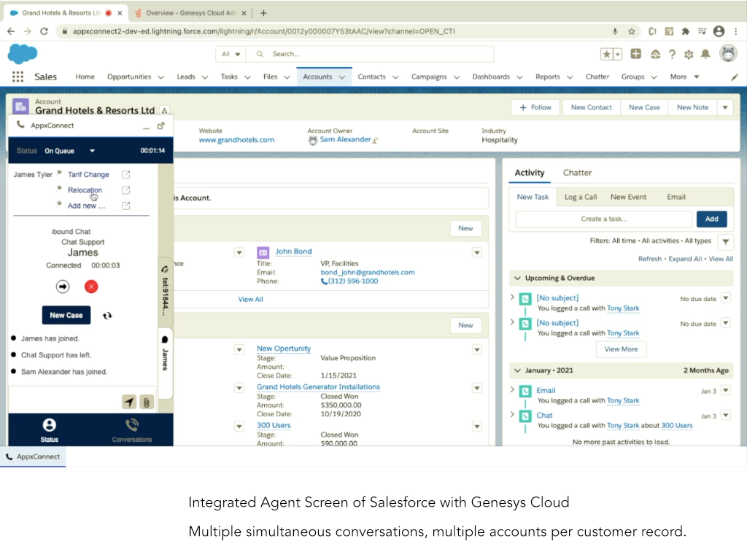Switch to the Chatter tab in activity panel
Screen dimensions: 747x560
[577, 173]
